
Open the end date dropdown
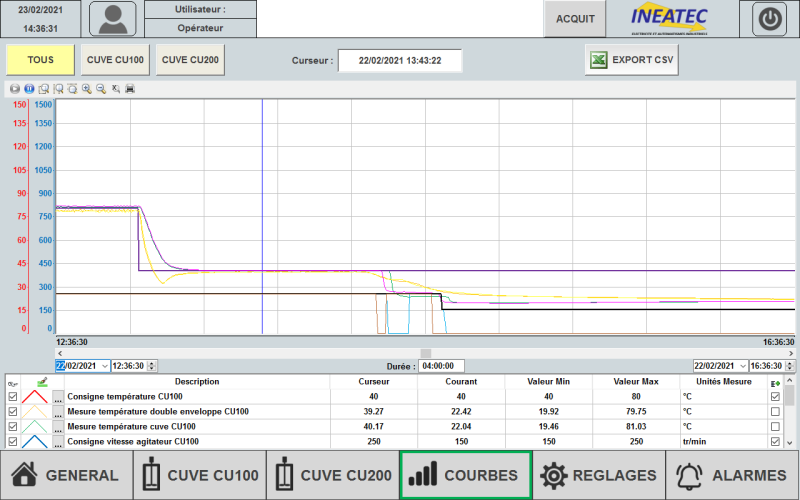point(742,366)
